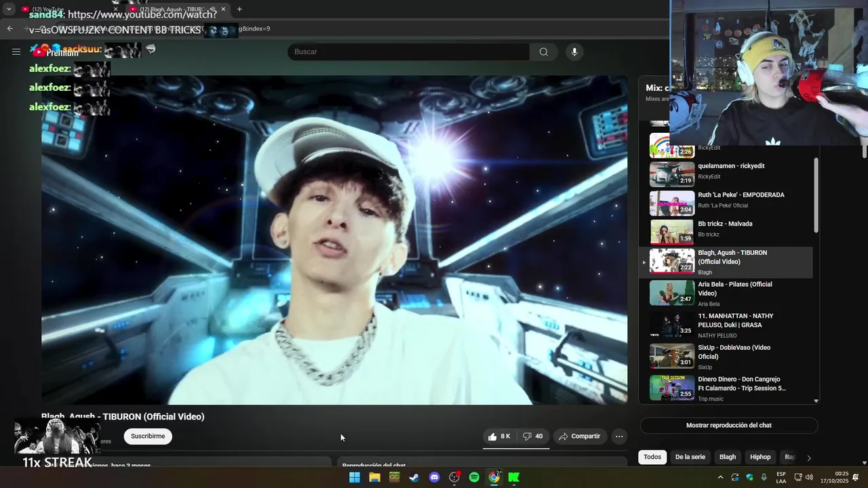
Task: Open the YouTube hamburger guide menu
Action: tap(16, 52)
